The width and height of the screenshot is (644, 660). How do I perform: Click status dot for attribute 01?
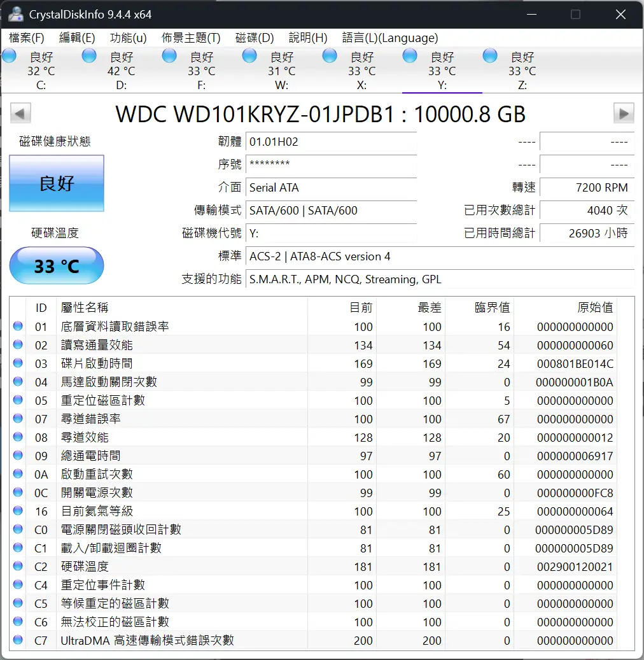click(18, 326)
